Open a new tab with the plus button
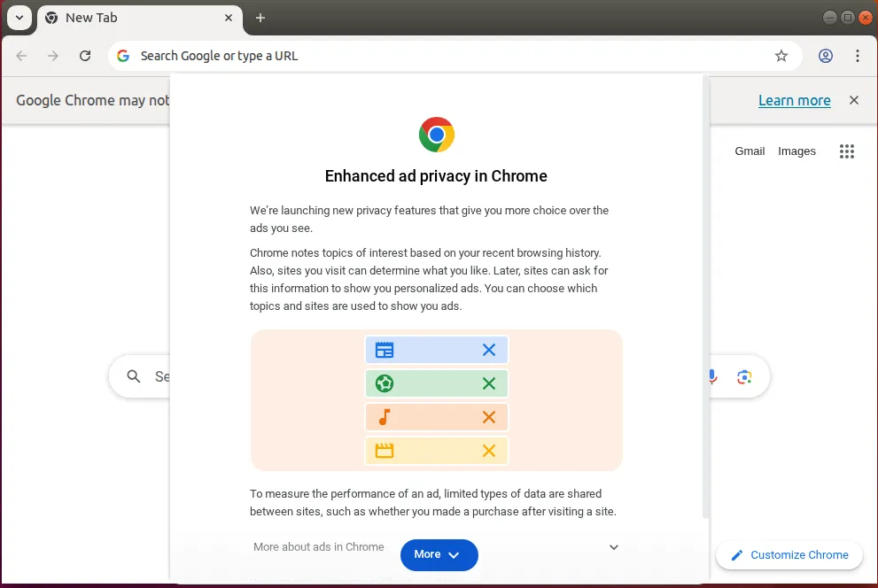The width and height of the screenshot is (878, 588). [260, 17]
